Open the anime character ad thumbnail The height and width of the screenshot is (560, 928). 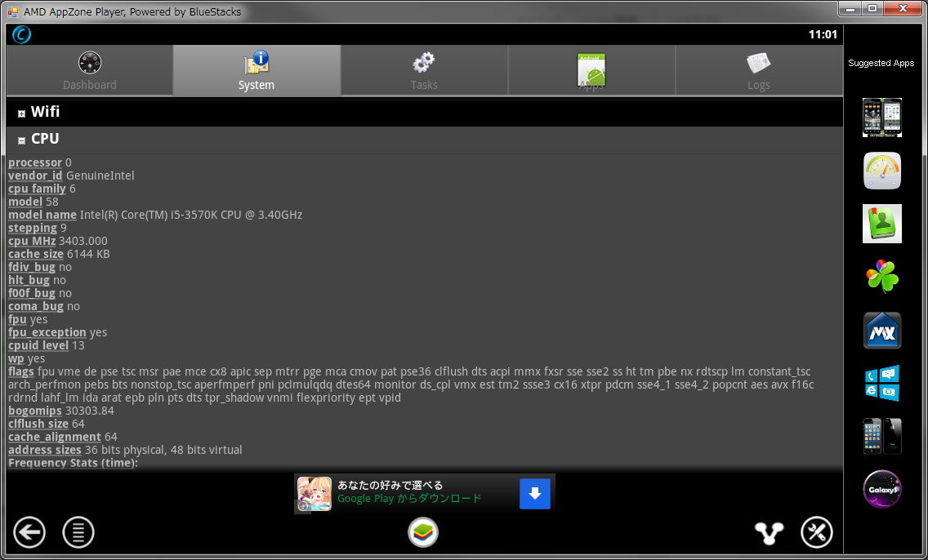[x=314, y=494]
